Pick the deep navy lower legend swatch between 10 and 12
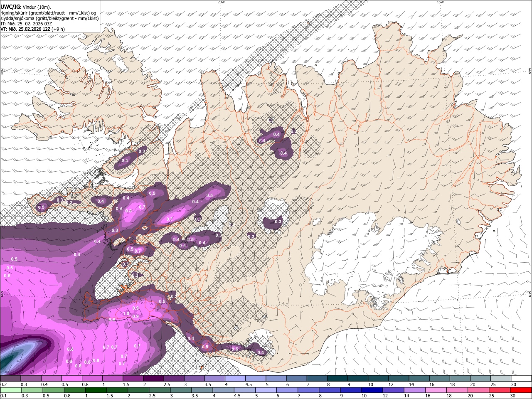 point(372,390)
